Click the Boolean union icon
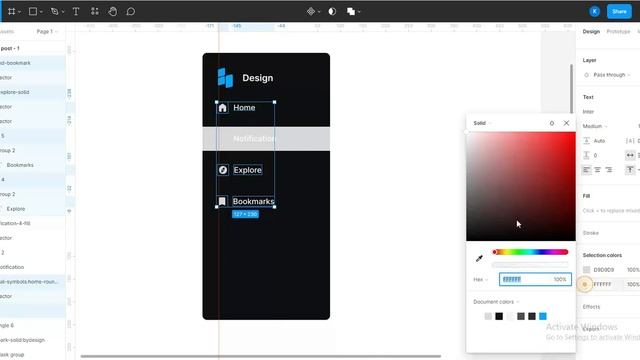640x360 pixels. click(x=351, y=11)
